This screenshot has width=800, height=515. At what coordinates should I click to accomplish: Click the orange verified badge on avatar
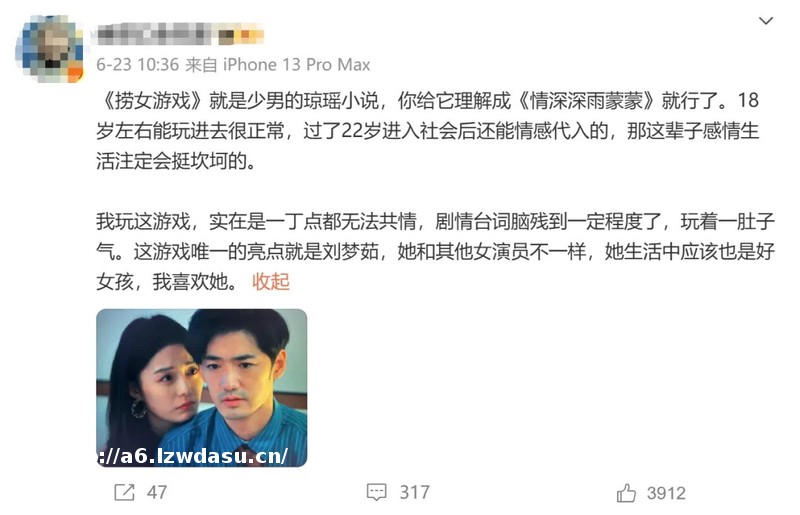pos(75,73)
